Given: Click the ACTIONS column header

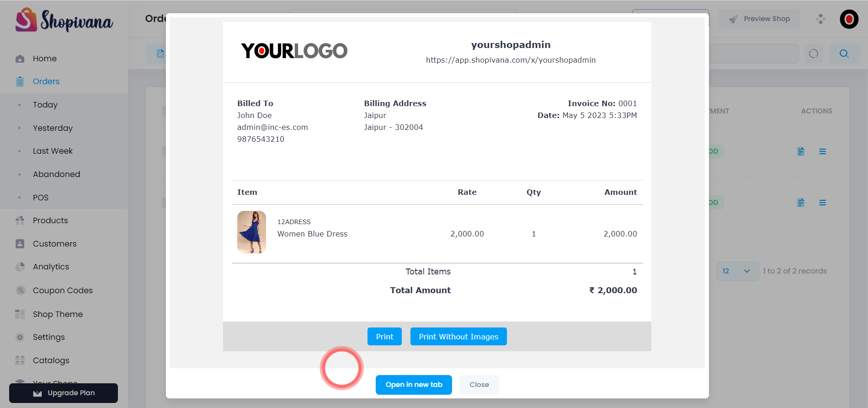Looking at the screenshot, I should pos(816,111).
